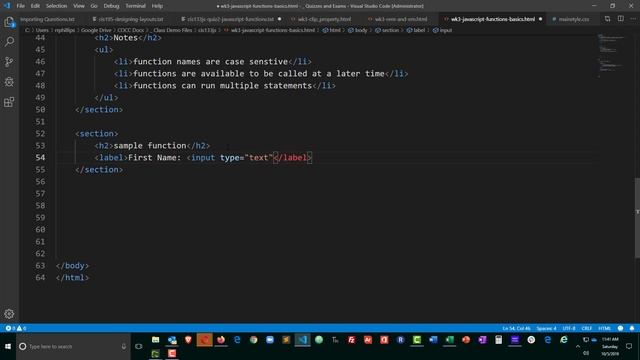The image size is (640, 360).
Task: Open the Go menu
Action: click(x=94, y=6)
